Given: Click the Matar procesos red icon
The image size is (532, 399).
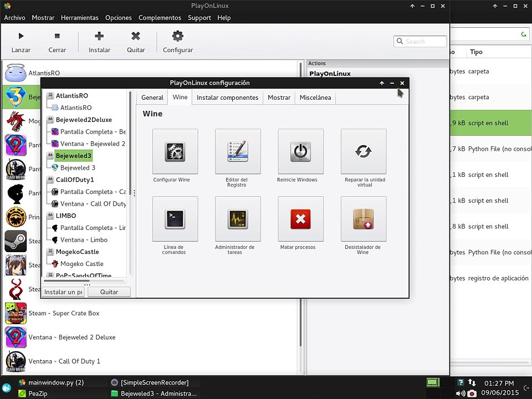Looking at the screenshot, I should [300, 219].
